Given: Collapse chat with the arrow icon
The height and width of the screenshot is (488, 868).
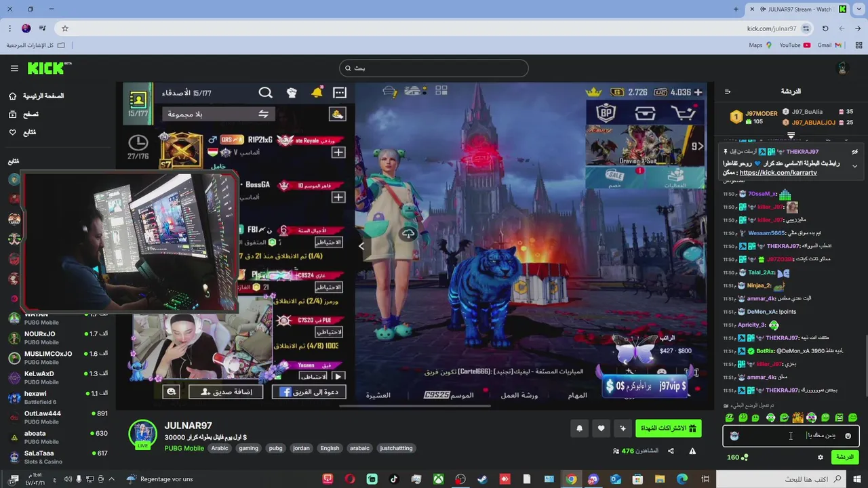Looking at the screenshot, I should tap(728, 91).
